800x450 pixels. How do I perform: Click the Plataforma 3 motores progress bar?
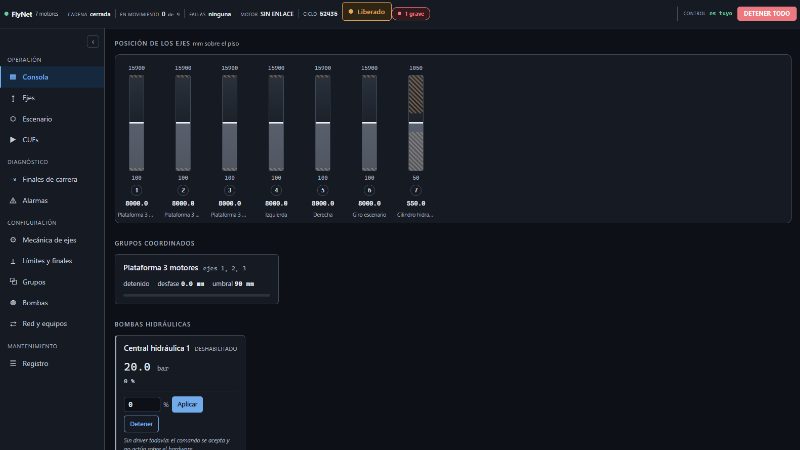[x=197, y=295]
